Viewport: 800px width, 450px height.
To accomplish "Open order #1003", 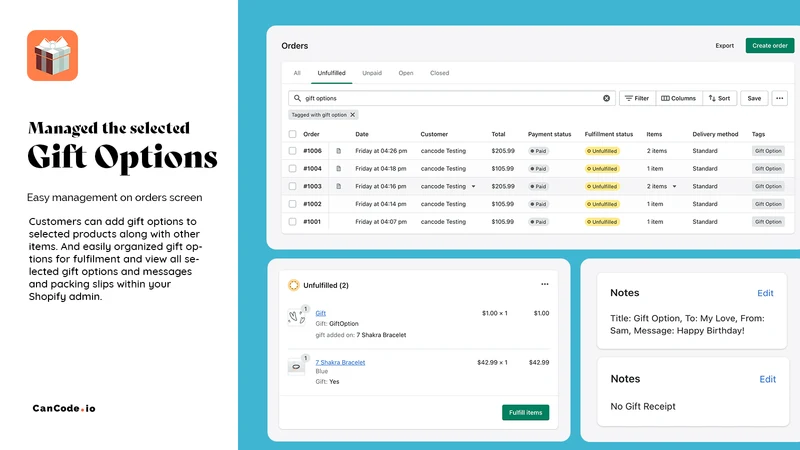I will tap(312, 186).
